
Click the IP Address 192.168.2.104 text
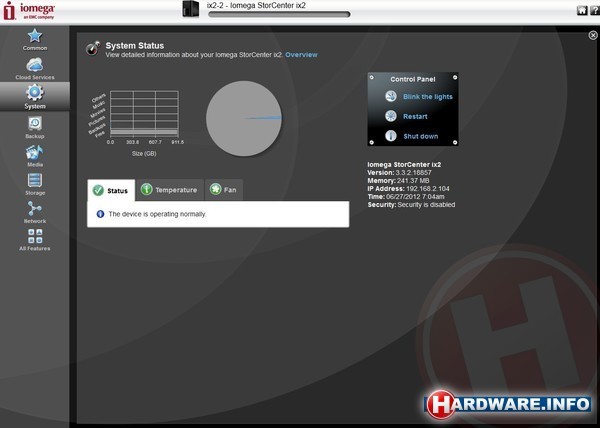pos(408,189)
